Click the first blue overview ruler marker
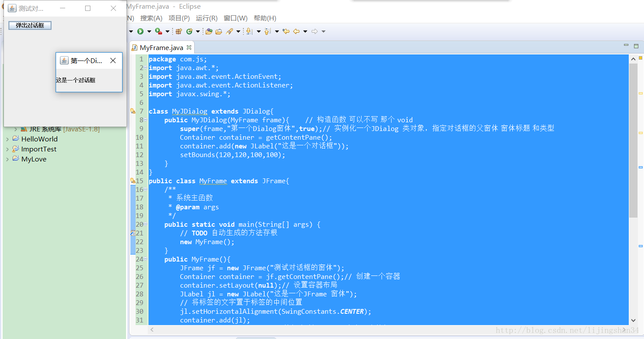 pyautogui.click(x=641, y=168)
